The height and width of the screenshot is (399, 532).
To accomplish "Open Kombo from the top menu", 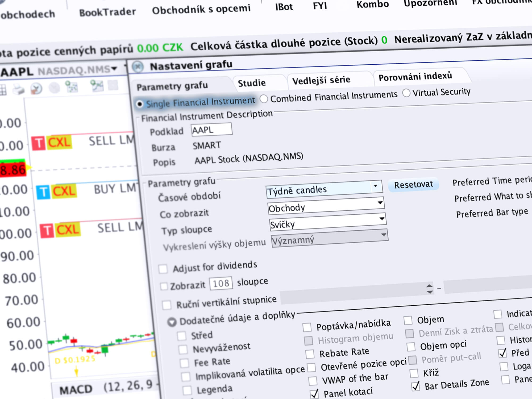I will 373,4.
